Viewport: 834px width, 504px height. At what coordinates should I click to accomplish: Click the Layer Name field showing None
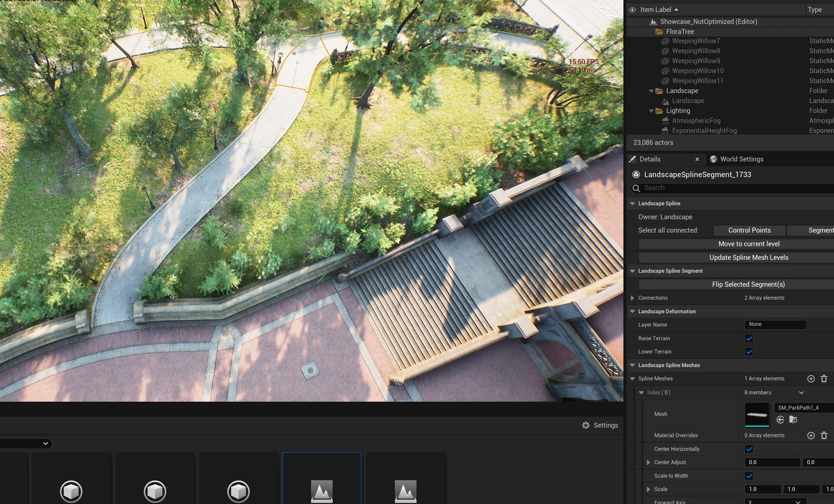tap(776, 325)
